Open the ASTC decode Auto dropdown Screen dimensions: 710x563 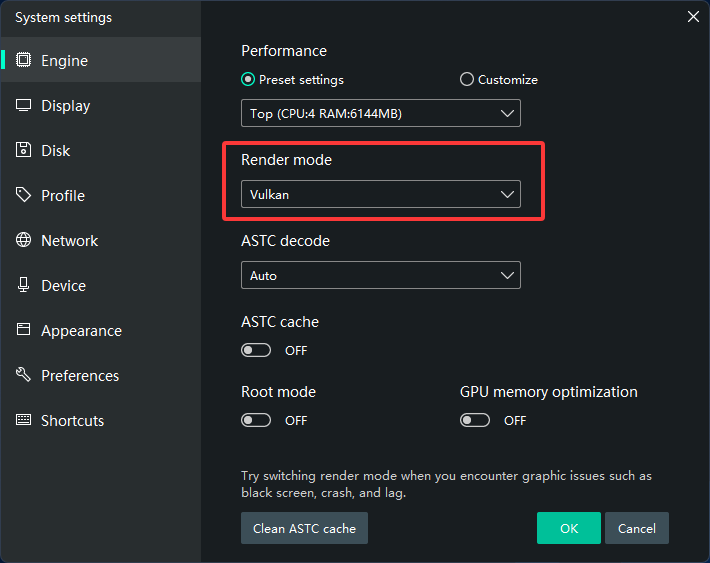380,275
